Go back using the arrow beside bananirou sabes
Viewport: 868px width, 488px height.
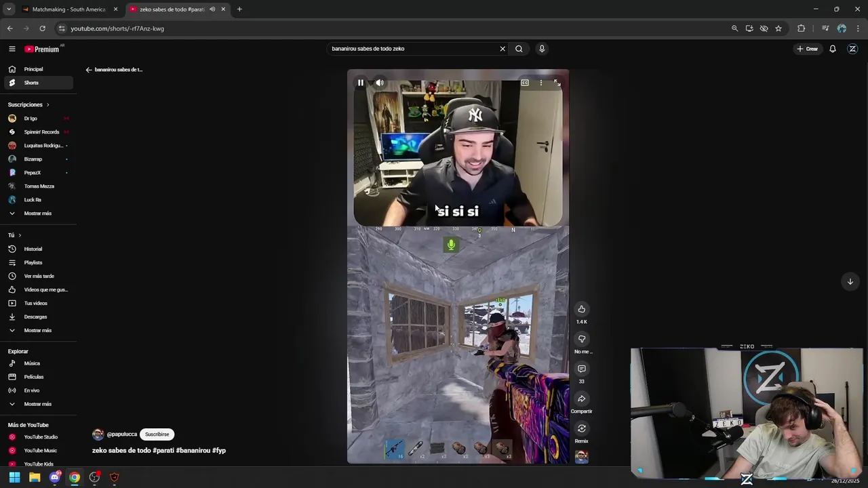point(89,70)
